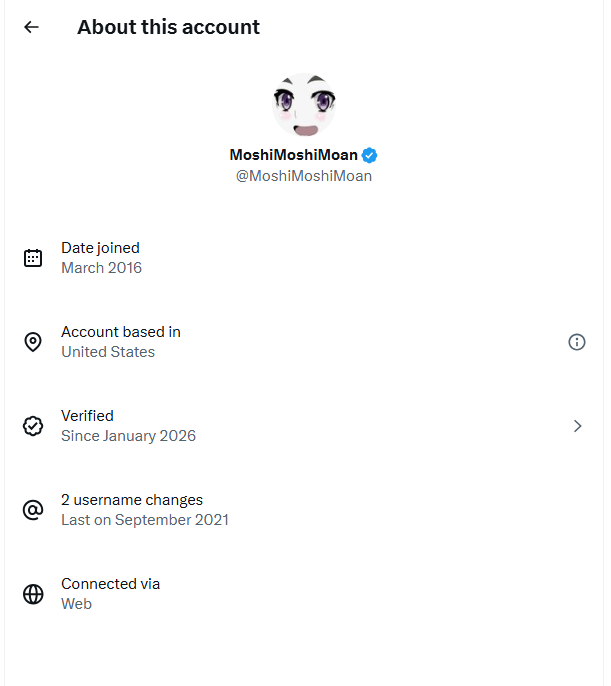Click the Connected via Web entry
Image resolution: width=611 pixels, height=686 pixels.
coord(110,594)
